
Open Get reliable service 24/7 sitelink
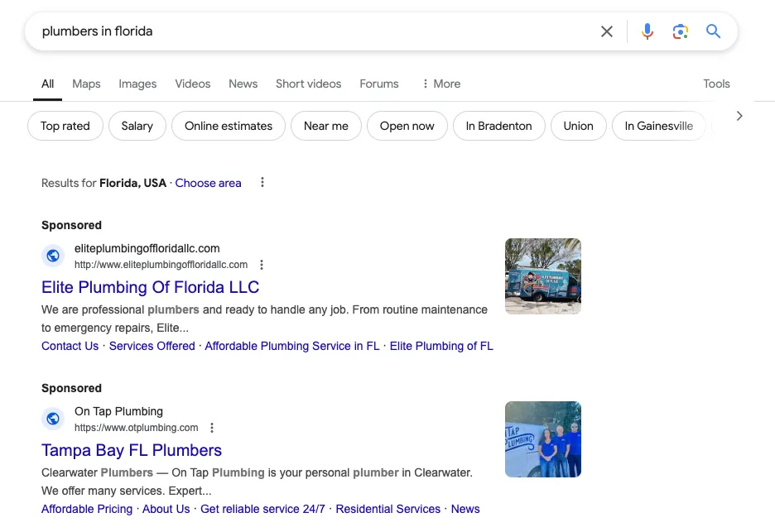263,510
